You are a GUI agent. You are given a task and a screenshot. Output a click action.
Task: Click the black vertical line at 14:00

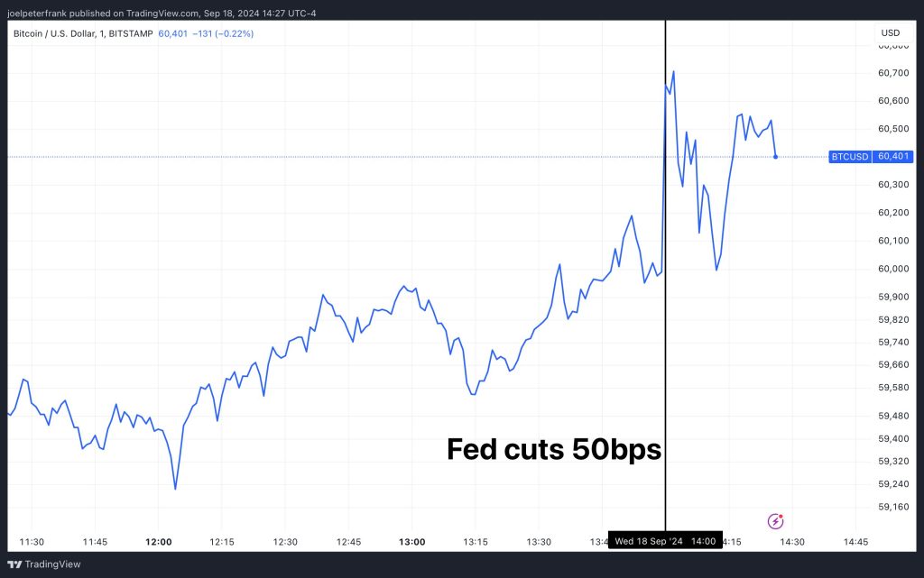(x=665, y=271)
